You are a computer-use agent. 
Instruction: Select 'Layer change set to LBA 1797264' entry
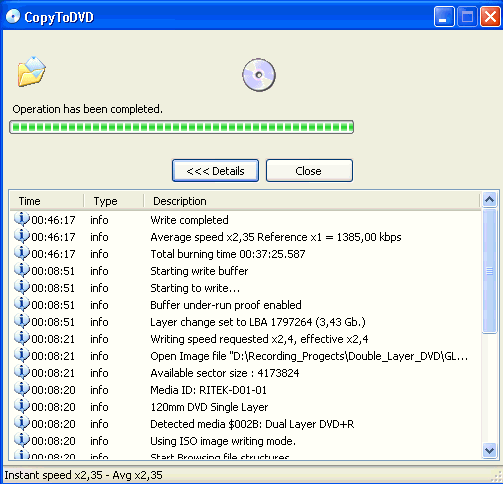[x=245, y=322]
